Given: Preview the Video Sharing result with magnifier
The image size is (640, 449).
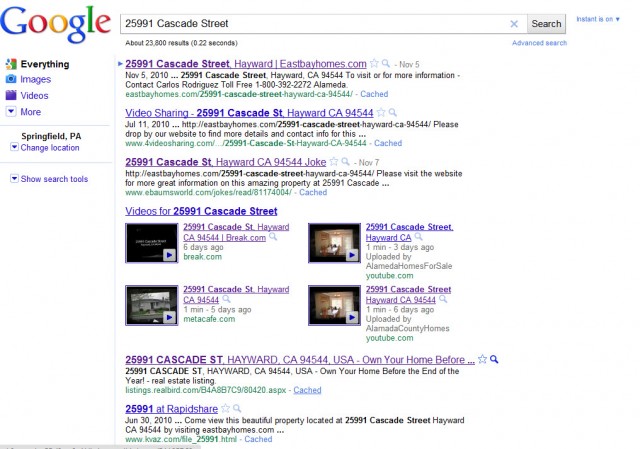Looking at the screenshot, I should click(x=393, y=112).
